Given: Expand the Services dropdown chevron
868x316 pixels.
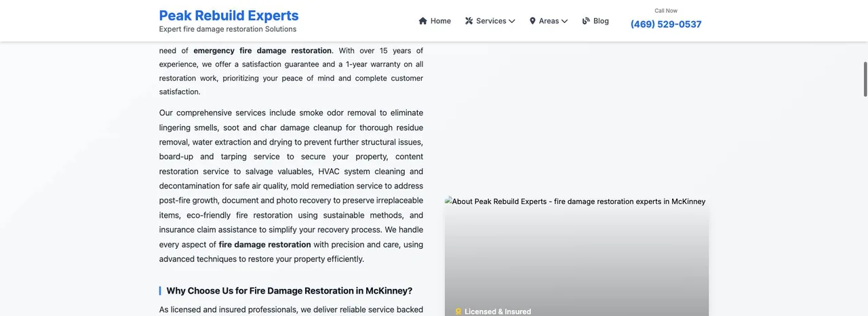Looking at the screenshot, I should click(x=512, y=21).
